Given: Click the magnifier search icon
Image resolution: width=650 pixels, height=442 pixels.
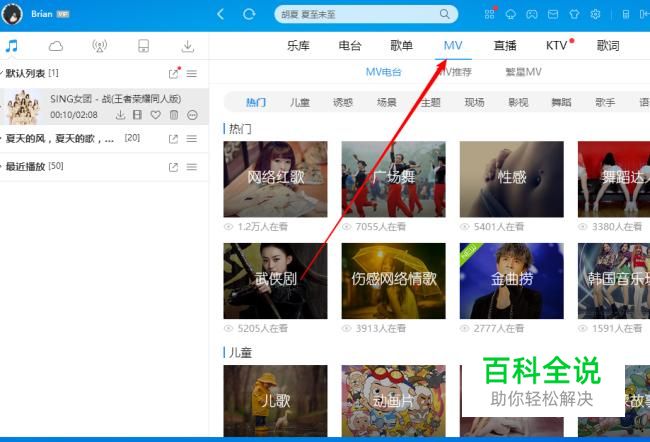Looking at the screenshot, I should [x=444, y=14].
